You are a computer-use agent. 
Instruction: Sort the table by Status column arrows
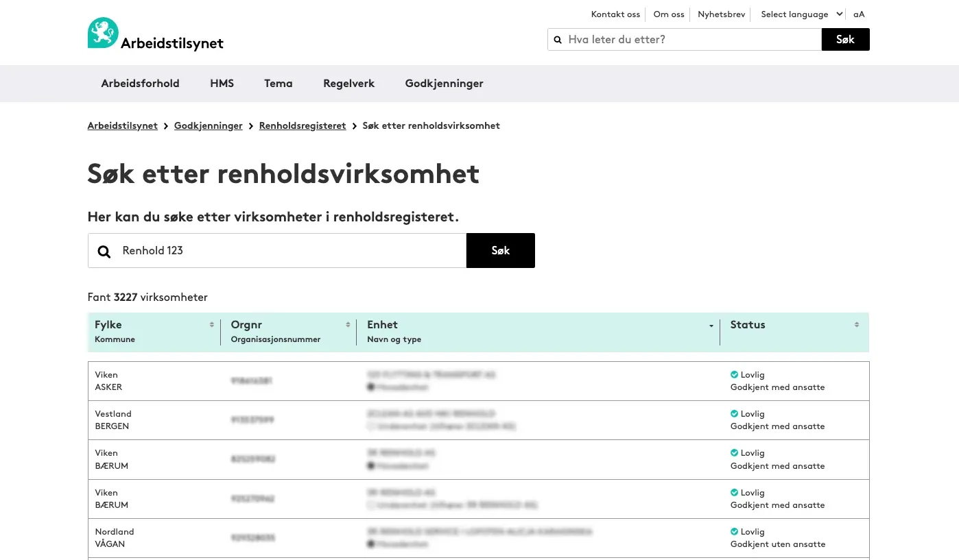[857, 325]
